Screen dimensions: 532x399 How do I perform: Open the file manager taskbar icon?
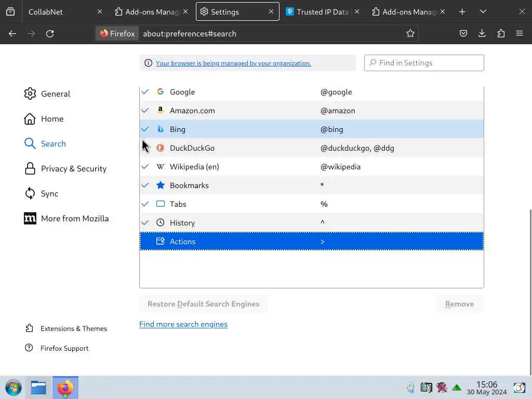coord(38,388)
